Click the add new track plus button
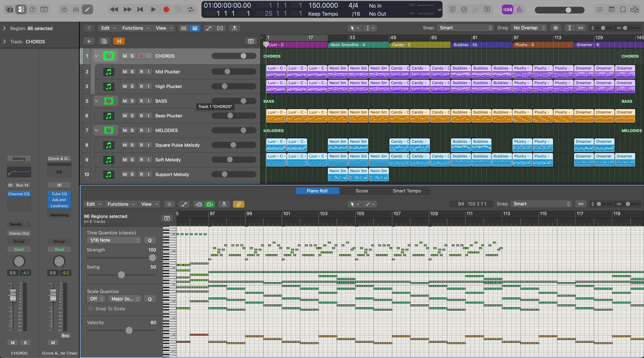Image resolution: width=644 pixels, height=358 pixels. 89,41
